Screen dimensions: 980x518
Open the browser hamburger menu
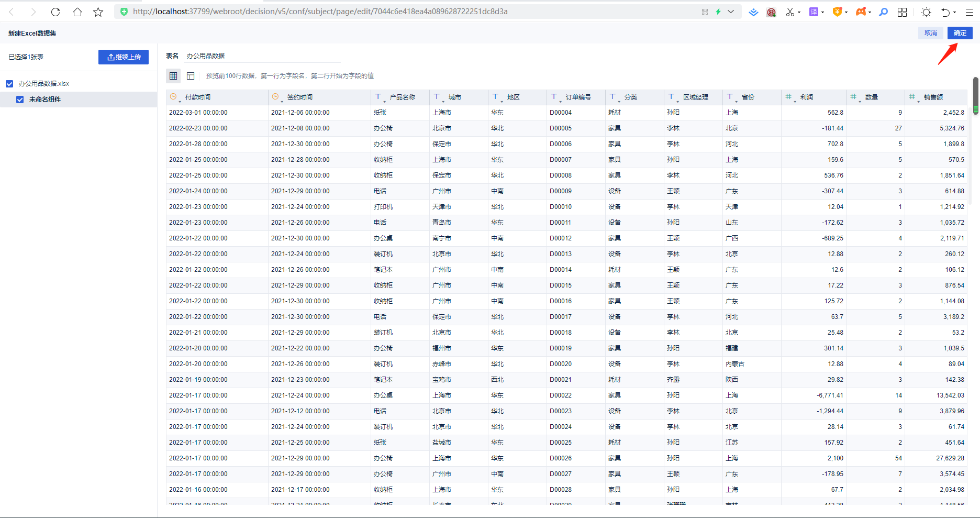tap(969, 12)
